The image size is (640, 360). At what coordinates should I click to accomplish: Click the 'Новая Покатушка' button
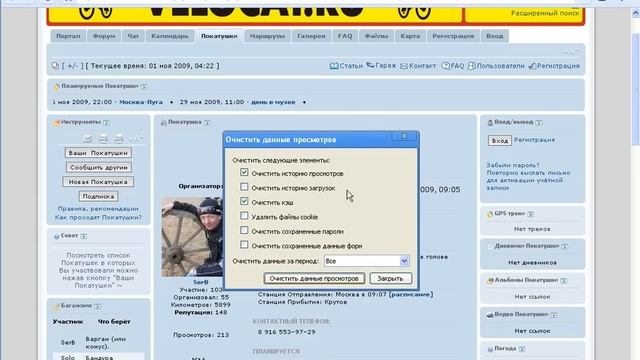98,182
